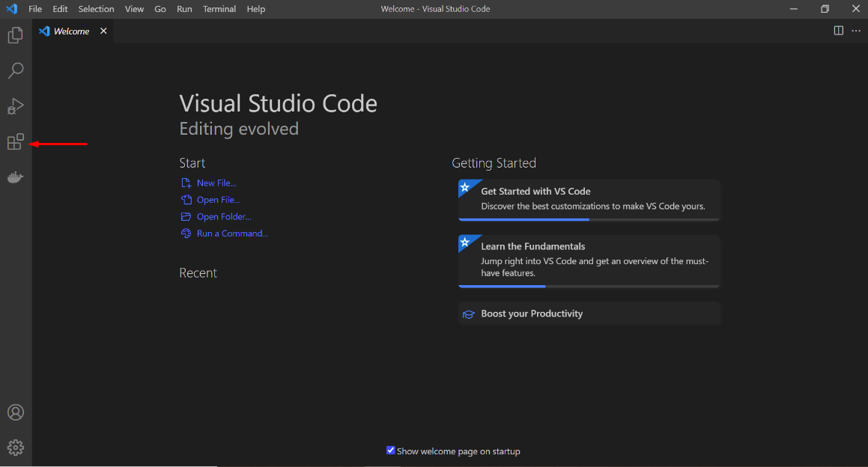Open Boost your Productivity walkthrough
Screen dimensions: 868x467
[x=589, y=314]
